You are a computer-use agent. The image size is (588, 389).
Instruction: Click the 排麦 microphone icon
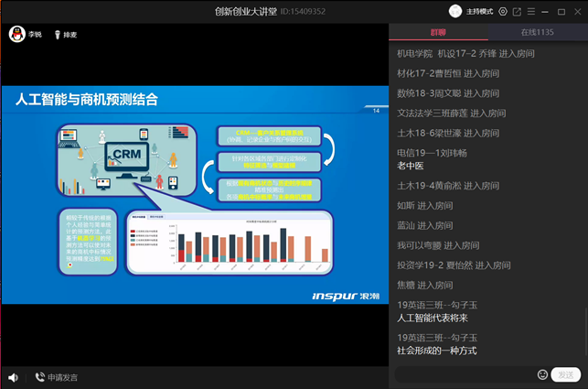click(x=57, y=34)
